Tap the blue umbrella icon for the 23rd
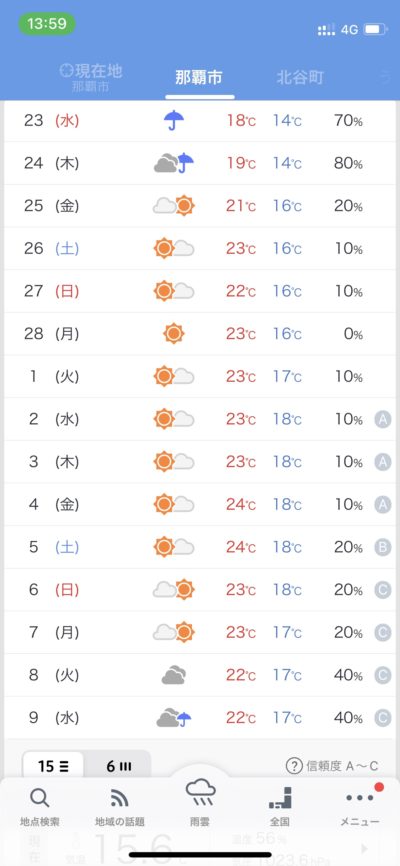The image size is (400, 866). [x=174, y=120]
